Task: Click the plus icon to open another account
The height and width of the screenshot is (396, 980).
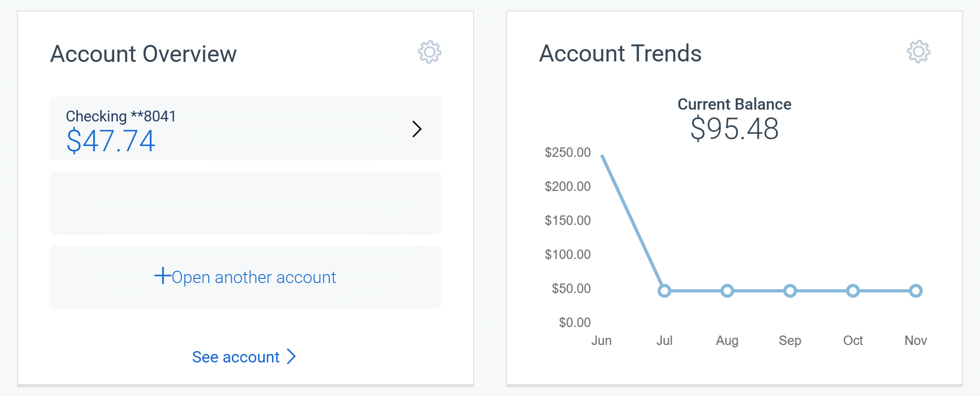Action: [163, 276]
